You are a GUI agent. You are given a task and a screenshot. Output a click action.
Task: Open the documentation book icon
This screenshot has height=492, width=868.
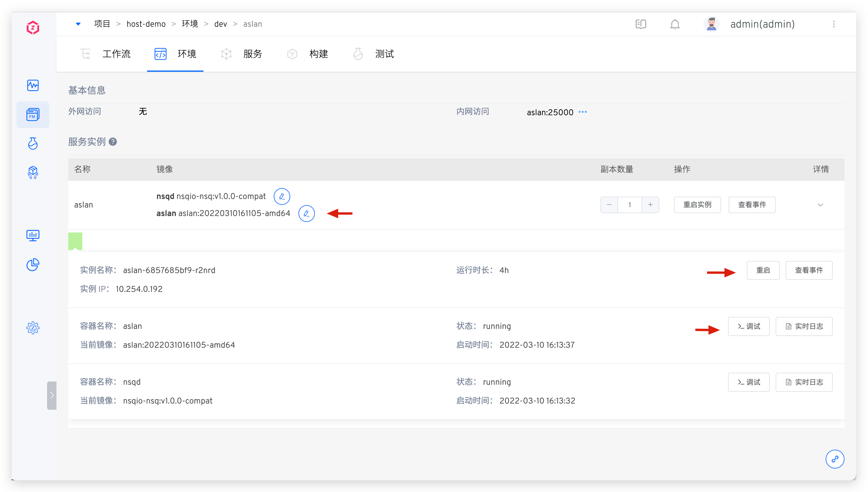tap(640, 24)
